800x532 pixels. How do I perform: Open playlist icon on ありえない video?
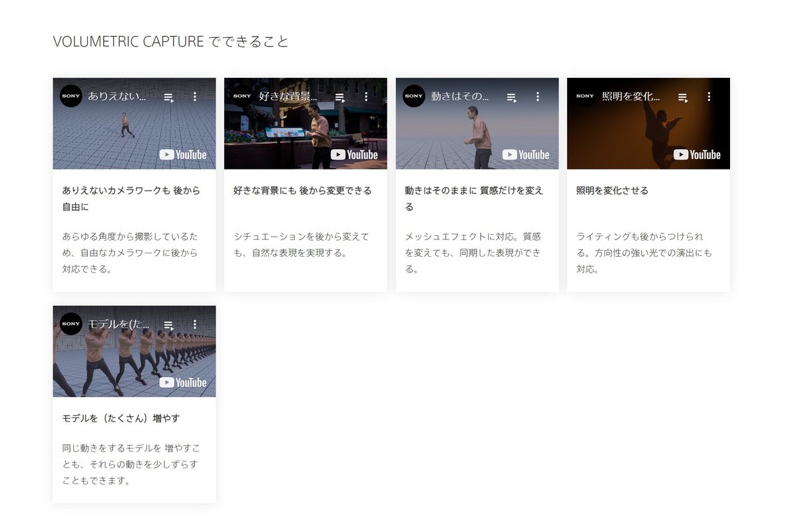click(x=169, y=97)
